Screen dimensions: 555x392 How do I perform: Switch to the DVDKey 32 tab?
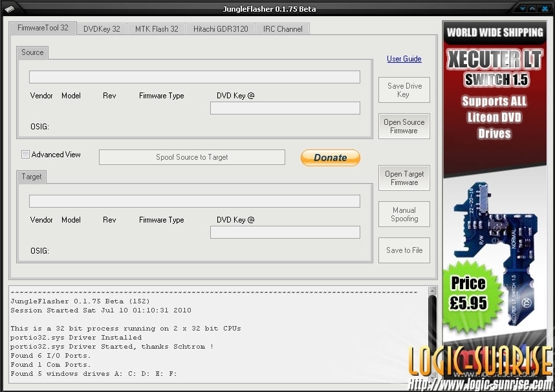(x=102, y=29)
